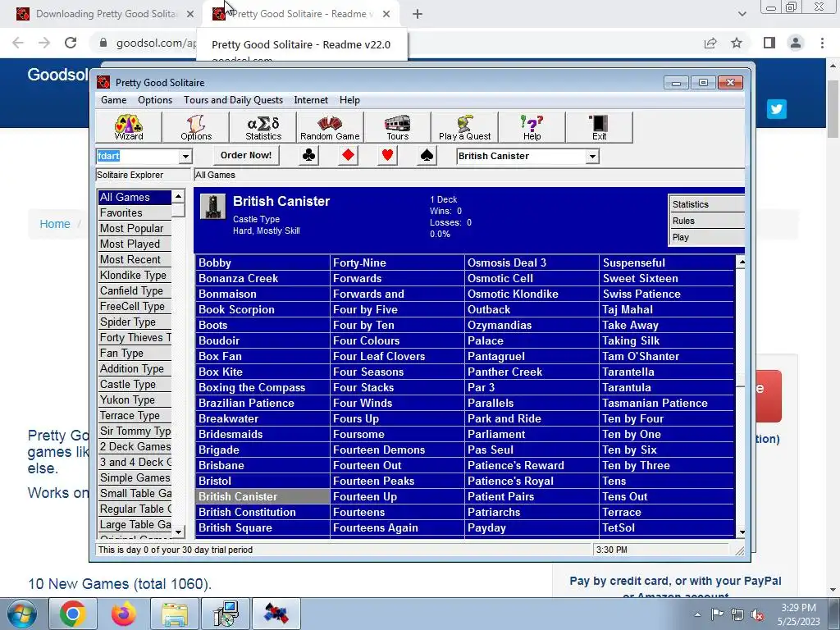Reload the browser page

coord(71,43)
